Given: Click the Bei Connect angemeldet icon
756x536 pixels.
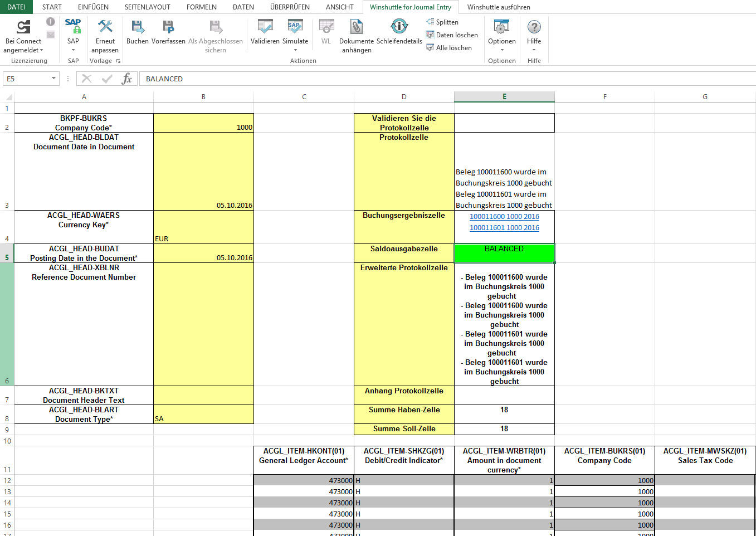Looking at the screenshot, I should [23, 27].
